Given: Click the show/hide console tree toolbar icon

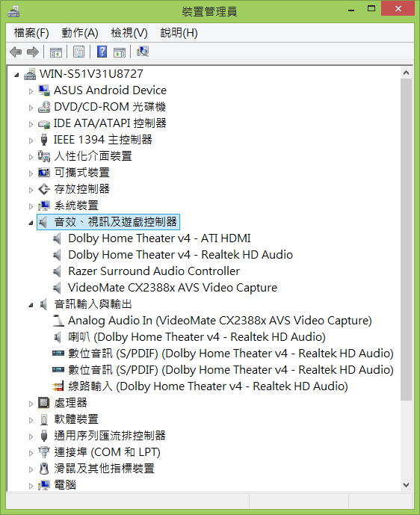Looking at the screenshot, I should [x=55, y=52].
